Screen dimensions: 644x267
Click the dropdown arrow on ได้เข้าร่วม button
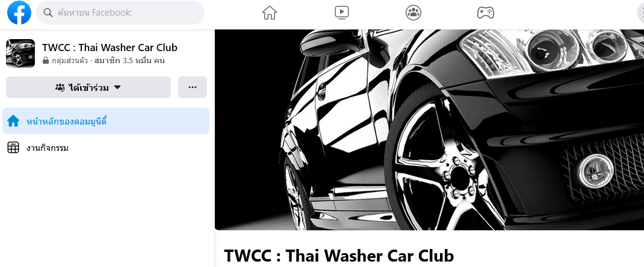point(117,87)
